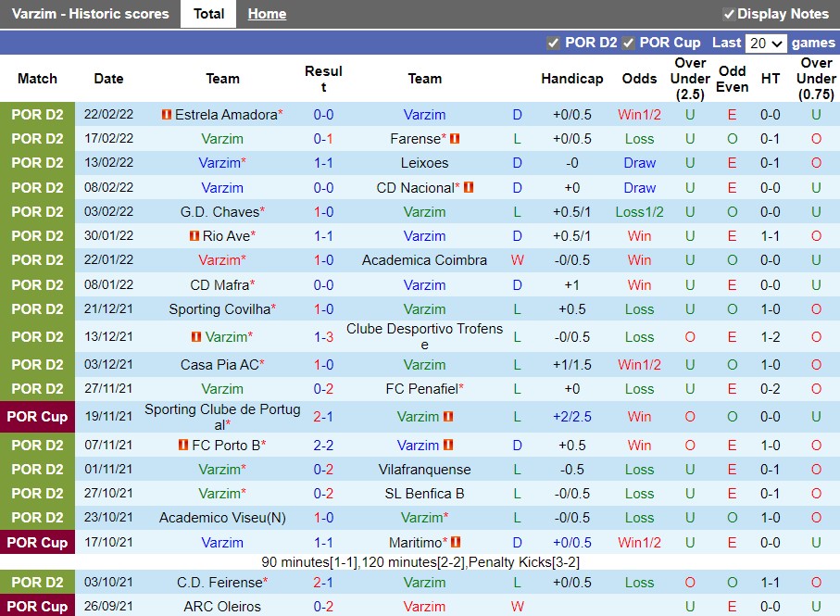Click the W result on Academica Coimbra row
840x616 pixels.
pyautogui.click(x=517, y=259)
